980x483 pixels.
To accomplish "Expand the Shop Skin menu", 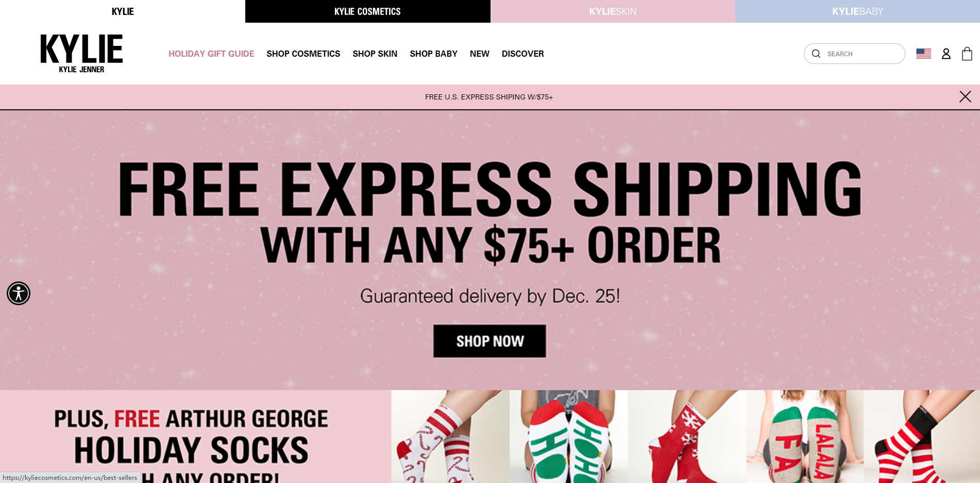I will click(x=375, y=54).
